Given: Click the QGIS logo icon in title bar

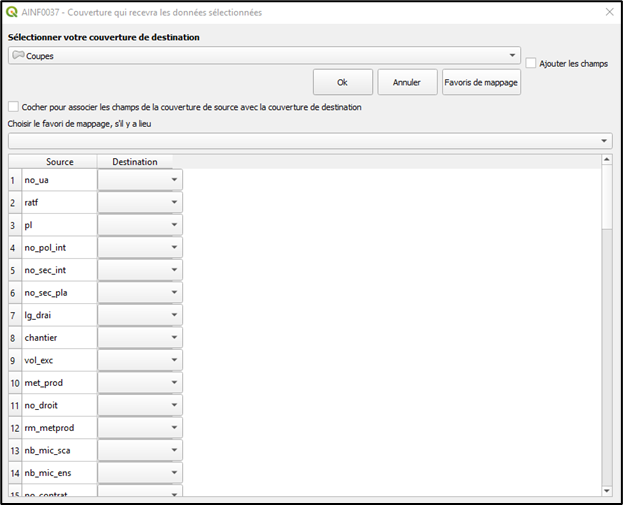Looking at the screenshot, I should point(11,12).
